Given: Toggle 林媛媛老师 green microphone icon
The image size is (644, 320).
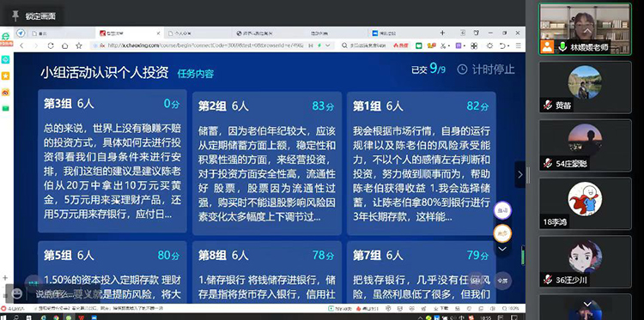Looking at the screenshot, I should click(562, 47).
